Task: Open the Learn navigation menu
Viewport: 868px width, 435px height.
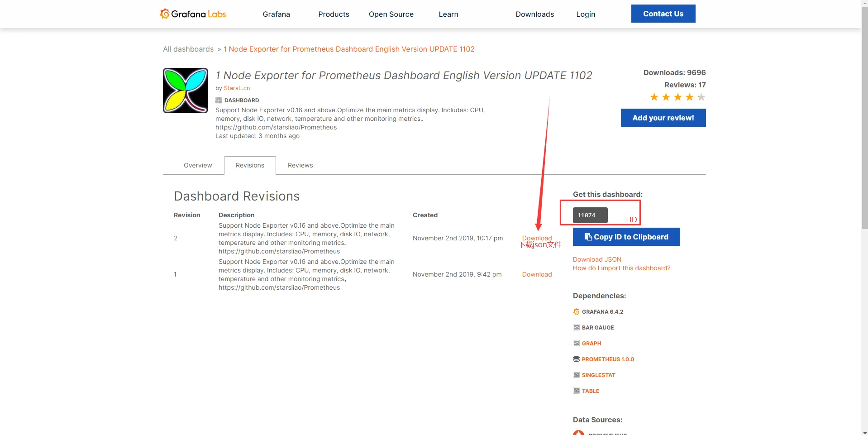Action: click(448, 14)
